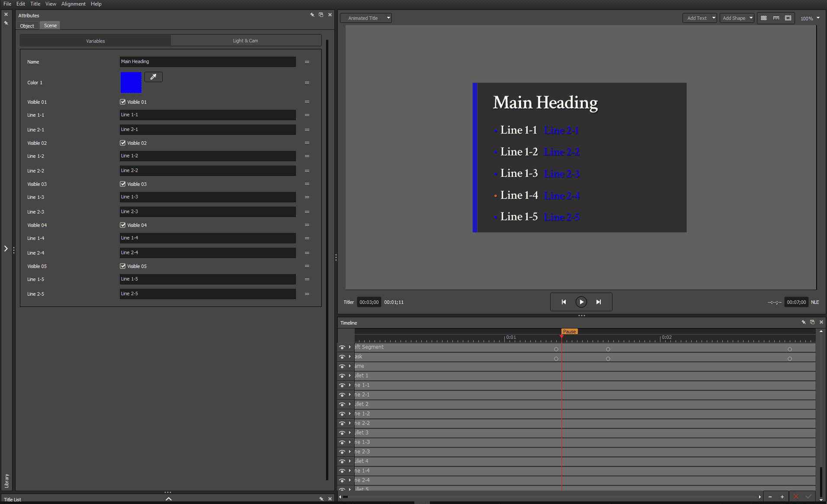Click the orange Pause marker on timeline
827x504 pixels.
click(x=569, y=332)
